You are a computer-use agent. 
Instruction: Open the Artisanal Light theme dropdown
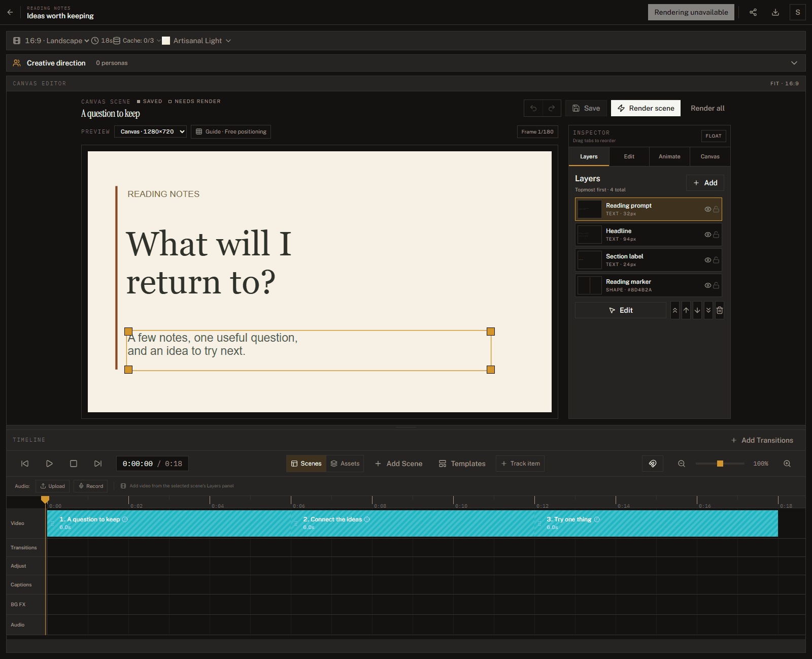197,41
